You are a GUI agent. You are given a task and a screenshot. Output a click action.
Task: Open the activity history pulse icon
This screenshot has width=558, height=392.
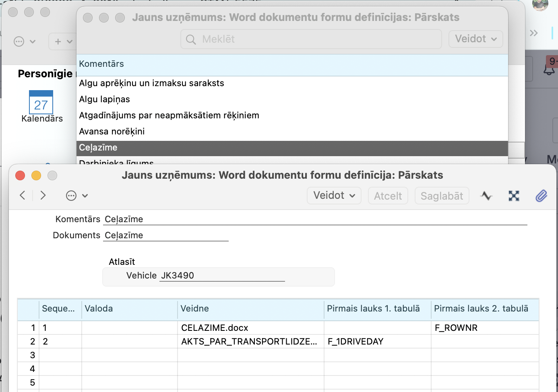[486, 196]
